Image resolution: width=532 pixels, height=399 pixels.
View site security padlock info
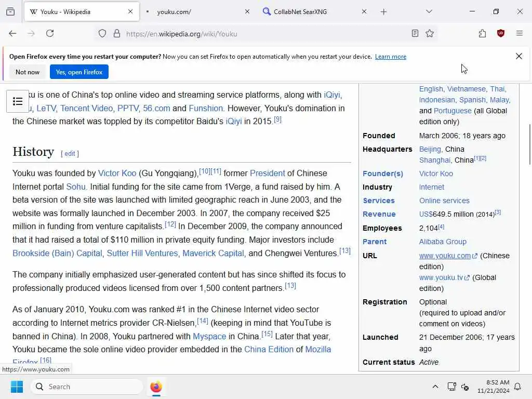coord(117,34)
